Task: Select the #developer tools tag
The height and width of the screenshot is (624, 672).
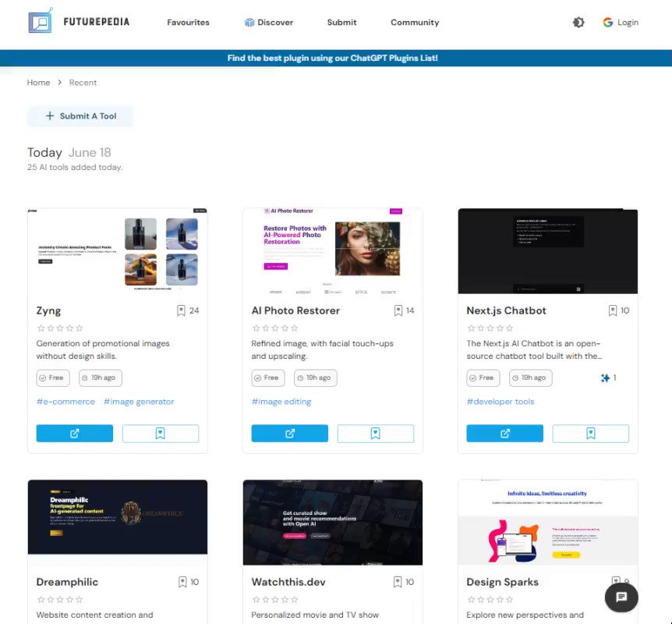Action: (x=500, y=402)
